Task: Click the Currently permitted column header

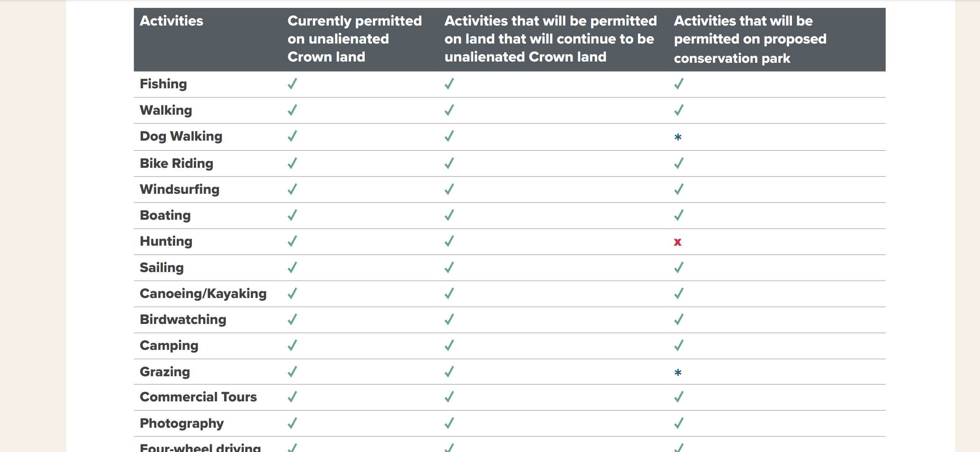Action: (x=354, y=39)
